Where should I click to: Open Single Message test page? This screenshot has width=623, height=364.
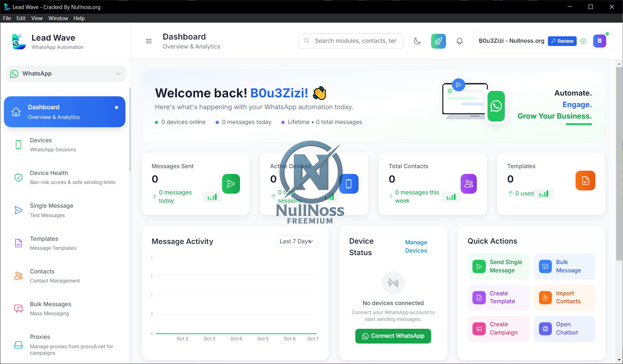65,210
